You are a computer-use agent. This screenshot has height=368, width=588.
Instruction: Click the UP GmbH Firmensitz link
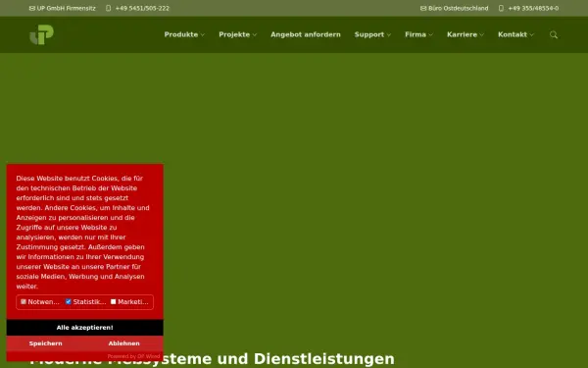pyautogui.click(x=66, y=8)
